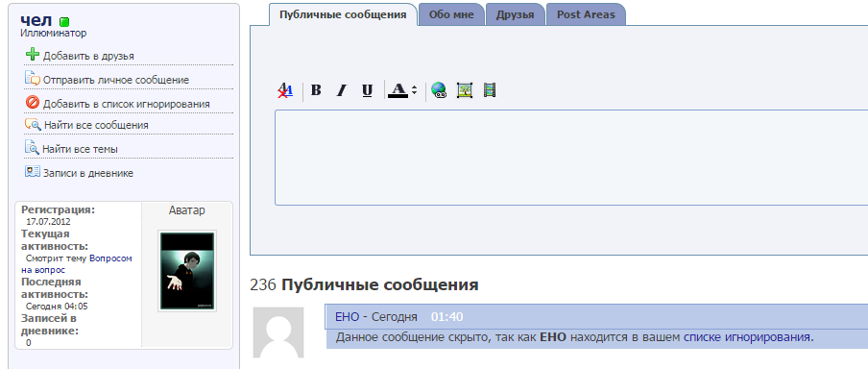
Task: Toggle Italic formatting in editor
Action: (342, 90)
